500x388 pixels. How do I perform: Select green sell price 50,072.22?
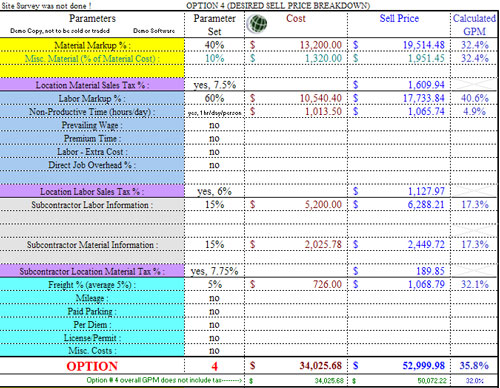coord(431,381)
